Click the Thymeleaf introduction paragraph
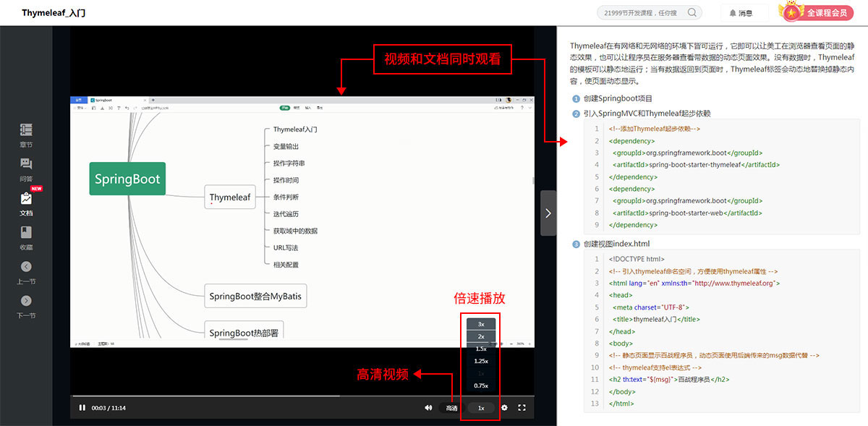 (x=712, y=64)
